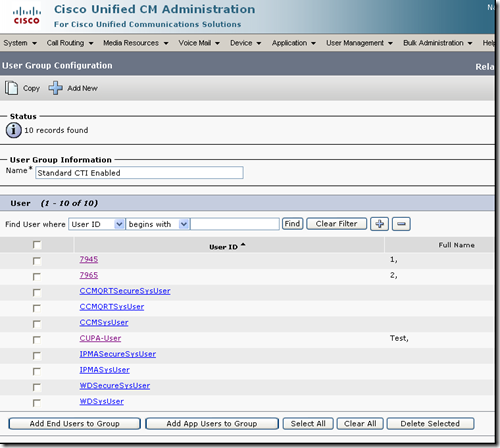The width and height of the screenshot is (500, 448).
Task: Click the Delete Selected button
Action: coord(430,424)
